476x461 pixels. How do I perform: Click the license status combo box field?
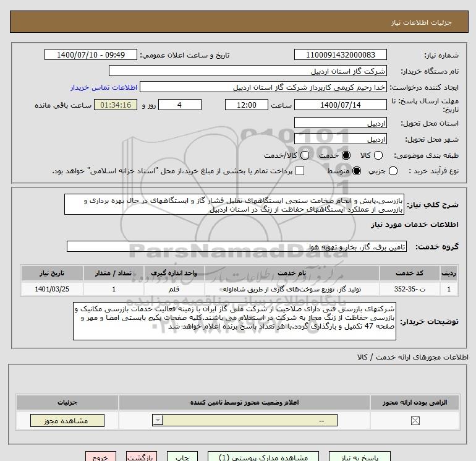[245, 421]
